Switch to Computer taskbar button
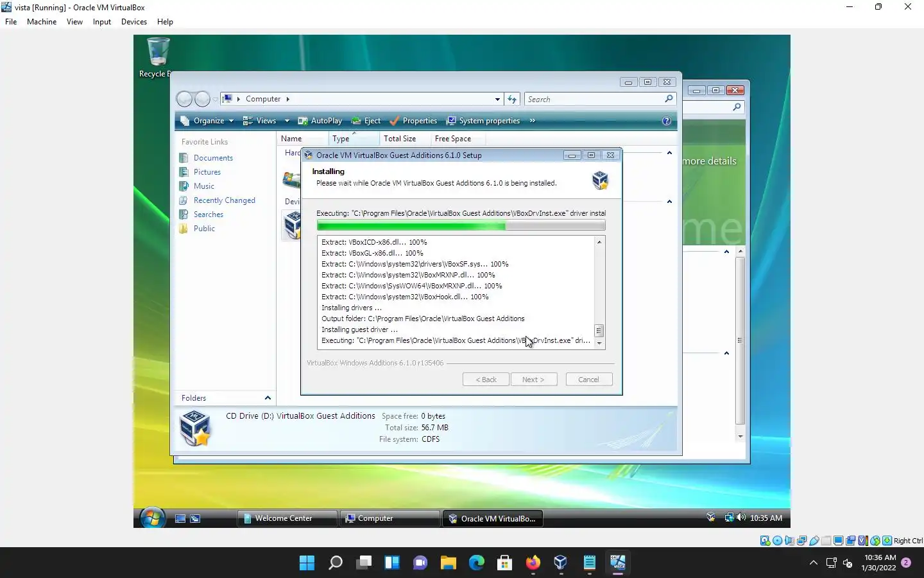This screenshot has height=578, width=924. (390, 518)
